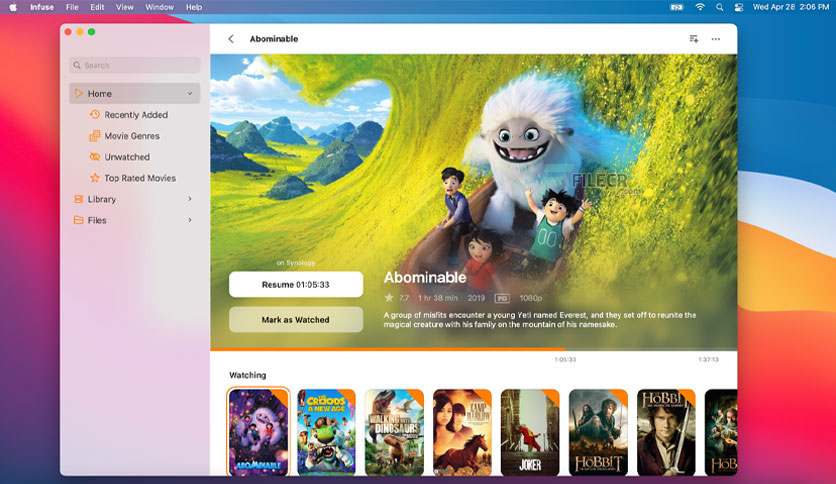Click the 1 hr 38 min runtime text

click(438, 298)
